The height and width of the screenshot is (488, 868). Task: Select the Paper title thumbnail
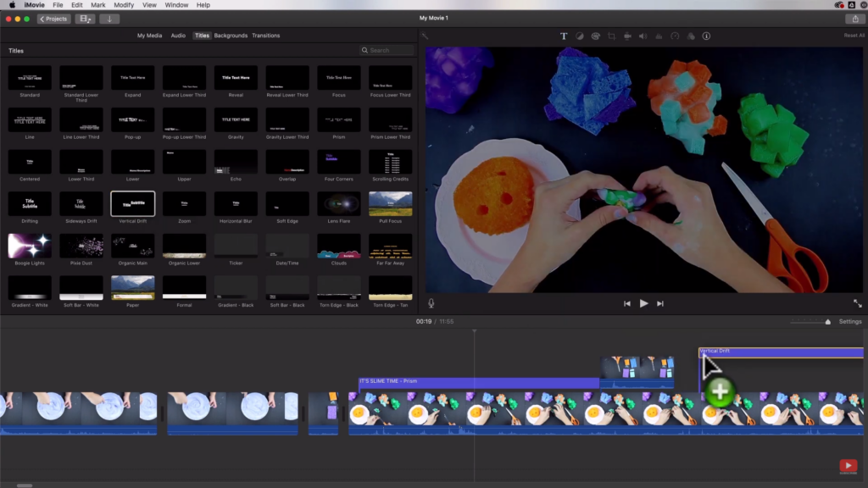[x=133, y=288]
